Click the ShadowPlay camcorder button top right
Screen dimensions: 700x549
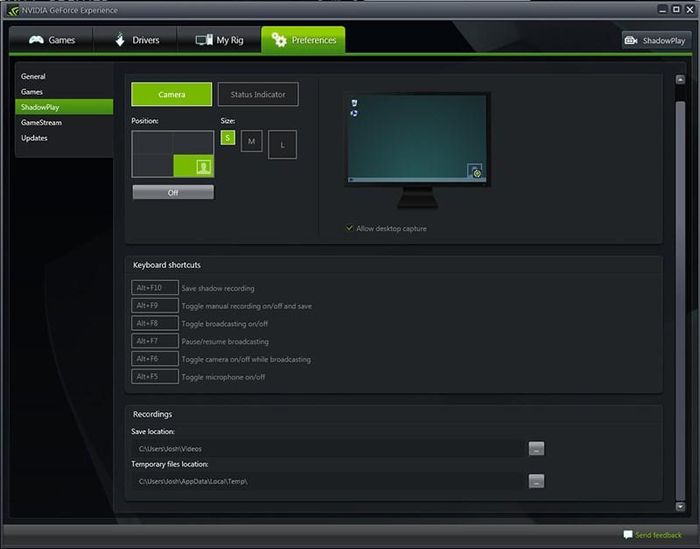(656, 41)
